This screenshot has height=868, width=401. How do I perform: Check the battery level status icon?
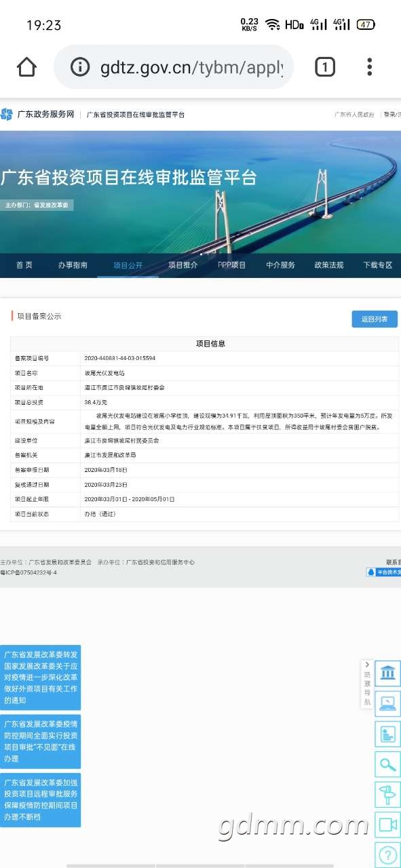pyautogui.click(x=366, y=24)
